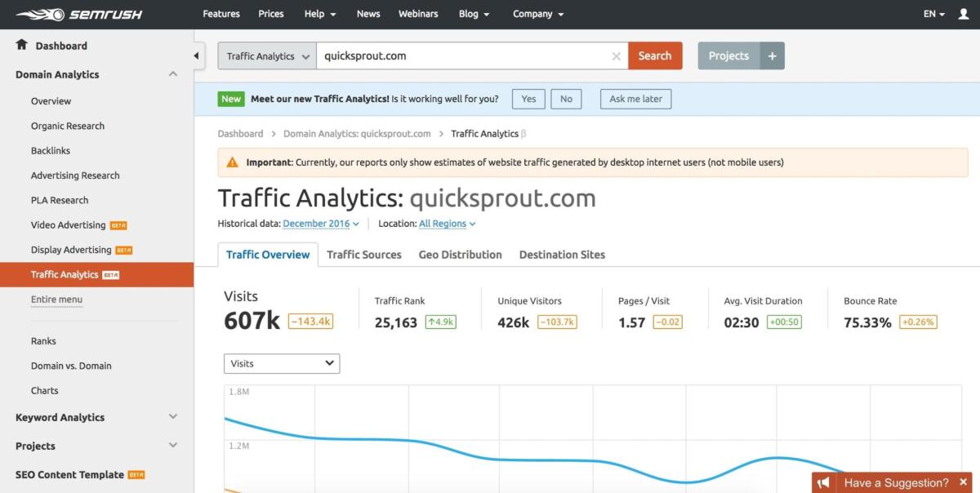Click the plus icon beside Projects

coord(772,56)
